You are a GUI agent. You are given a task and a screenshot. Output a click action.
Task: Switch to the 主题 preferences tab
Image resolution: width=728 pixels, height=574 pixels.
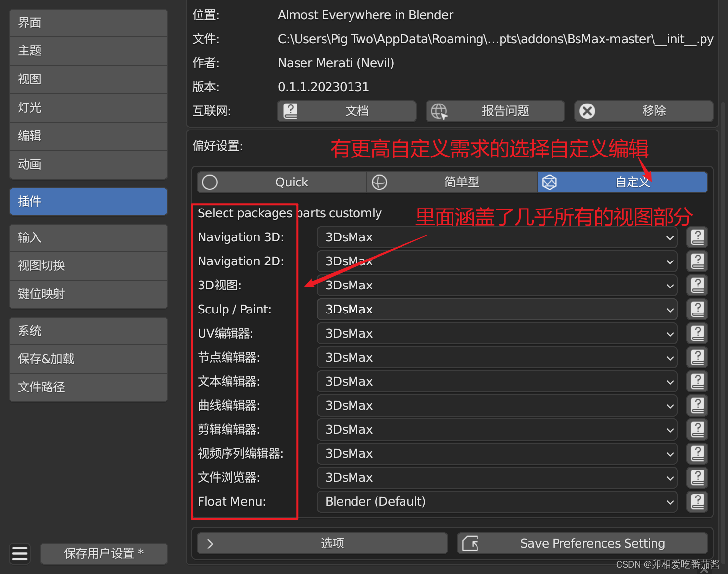(x=88, y=51)
